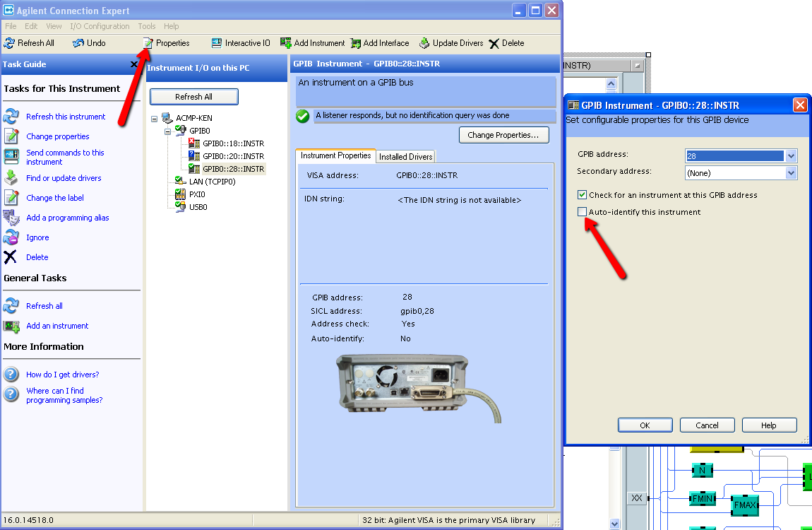Click the Delete task X icon

pyautogui.click(x=11, y=257)
